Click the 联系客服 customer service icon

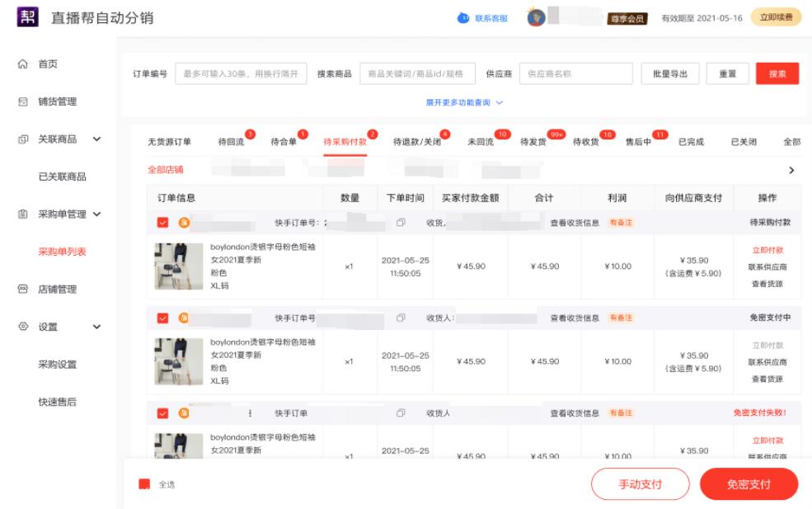(463, 18)
